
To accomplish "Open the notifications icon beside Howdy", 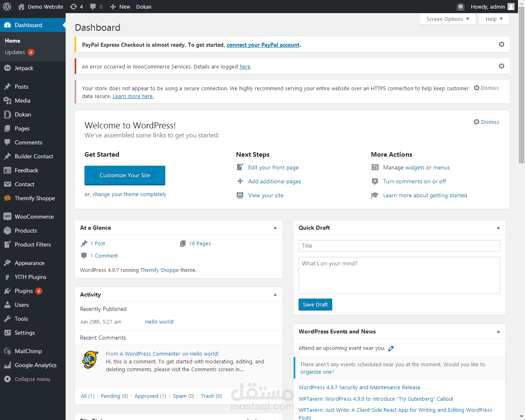I will (461, 7).
